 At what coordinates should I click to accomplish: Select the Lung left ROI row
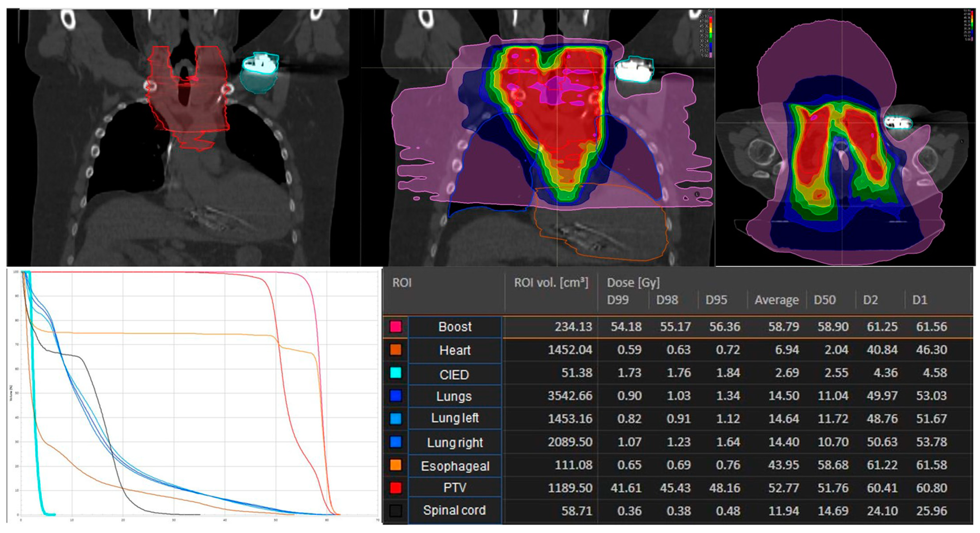point(455,419)
